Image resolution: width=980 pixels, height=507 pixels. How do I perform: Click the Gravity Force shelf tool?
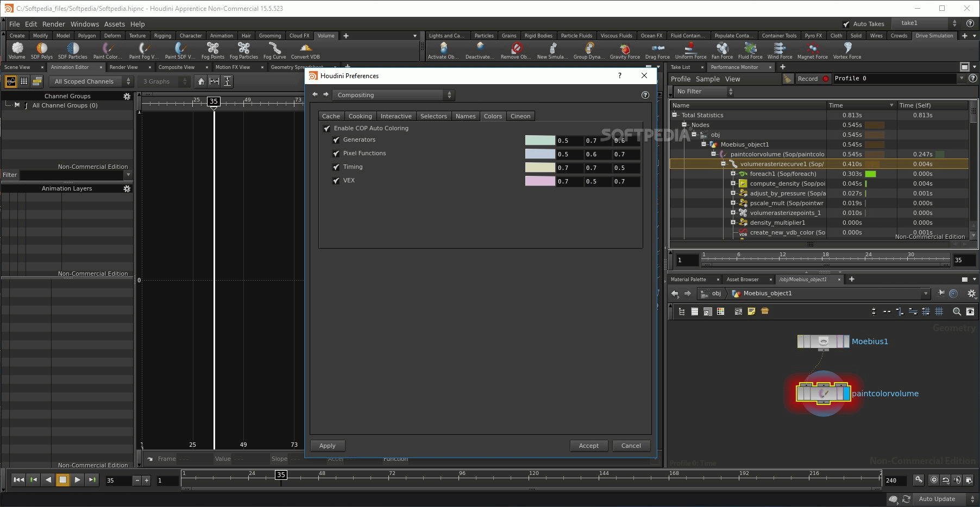[625, 51]
